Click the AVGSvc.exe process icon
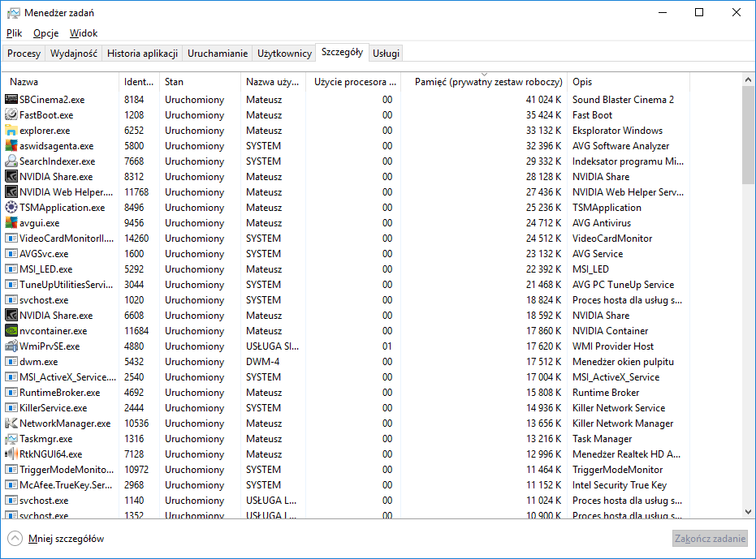This screenshot has height=559, width=756. 11,253
